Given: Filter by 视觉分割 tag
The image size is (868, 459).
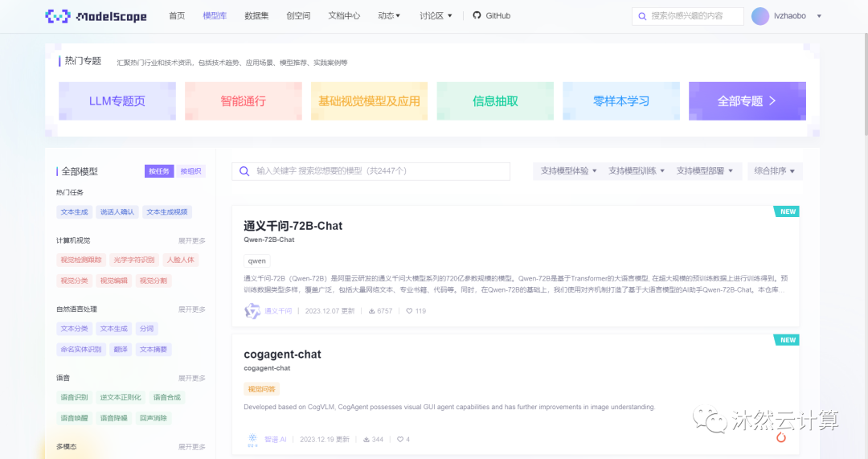Looking at the screenshot, I should [x=154, y=281].
